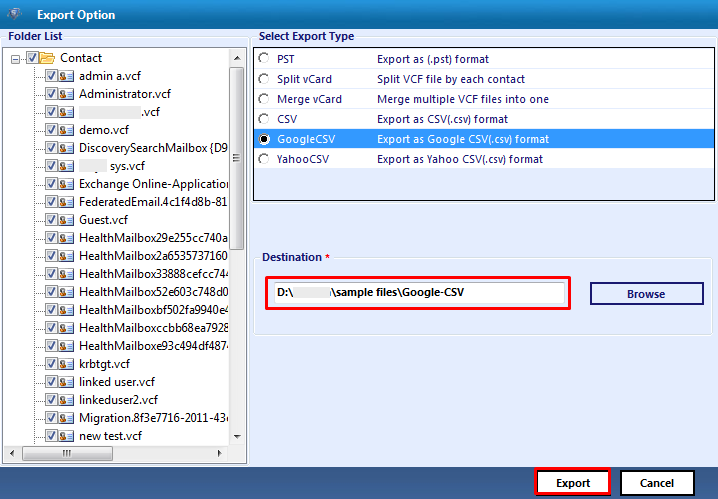Image resolution: width=718 pixels, height=499 pixels.
Task: Click contact card icon beside Guest.vcf
Action: (x=67, y=220)
